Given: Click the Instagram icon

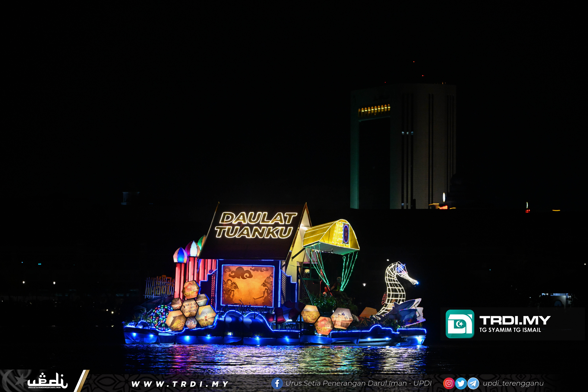Looking at the screenshot, I should click(449, 383).
